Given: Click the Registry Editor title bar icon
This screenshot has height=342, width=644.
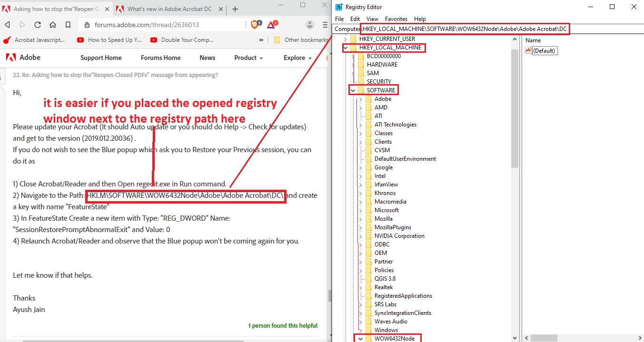Looking at the screenshot, I should pos(339,7).
